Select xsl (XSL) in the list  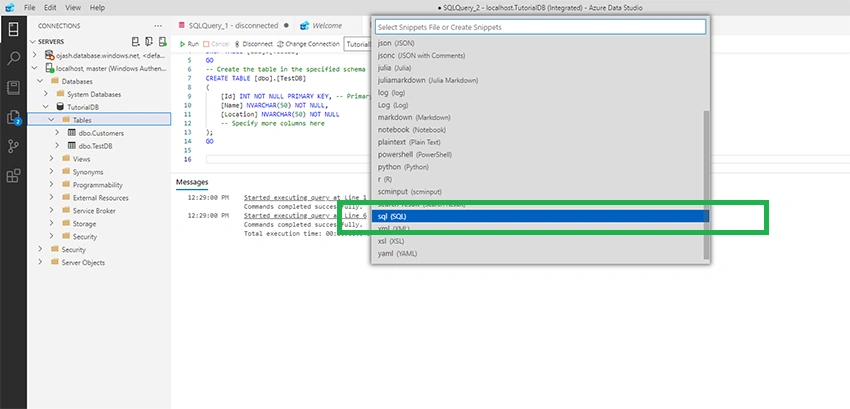click(537, 241)
